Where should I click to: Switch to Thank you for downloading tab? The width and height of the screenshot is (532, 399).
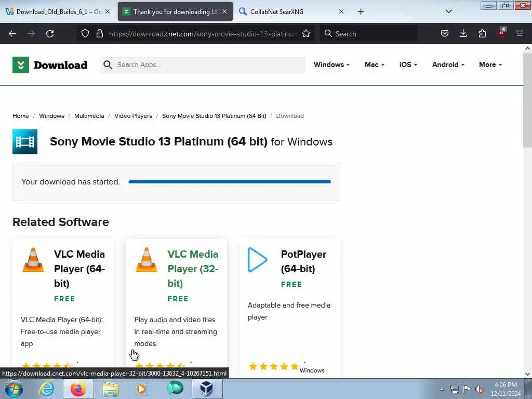(x=175, y=11)
